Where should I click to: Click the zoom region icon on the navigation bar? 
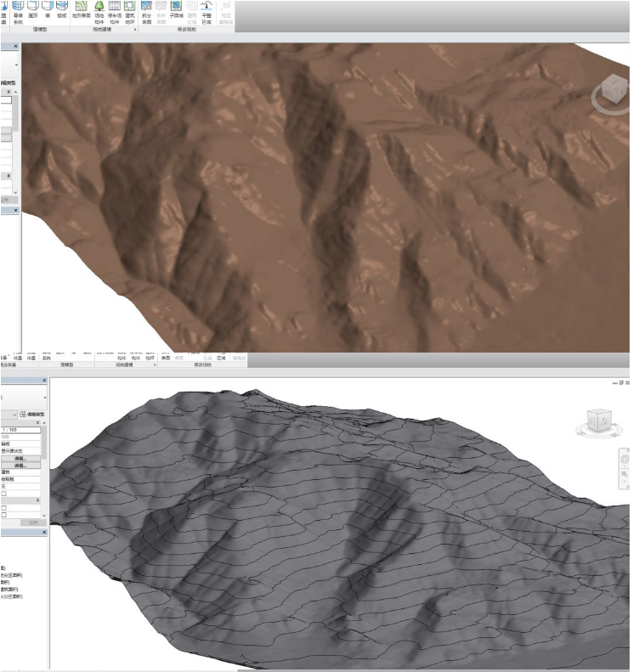(624, 474)
